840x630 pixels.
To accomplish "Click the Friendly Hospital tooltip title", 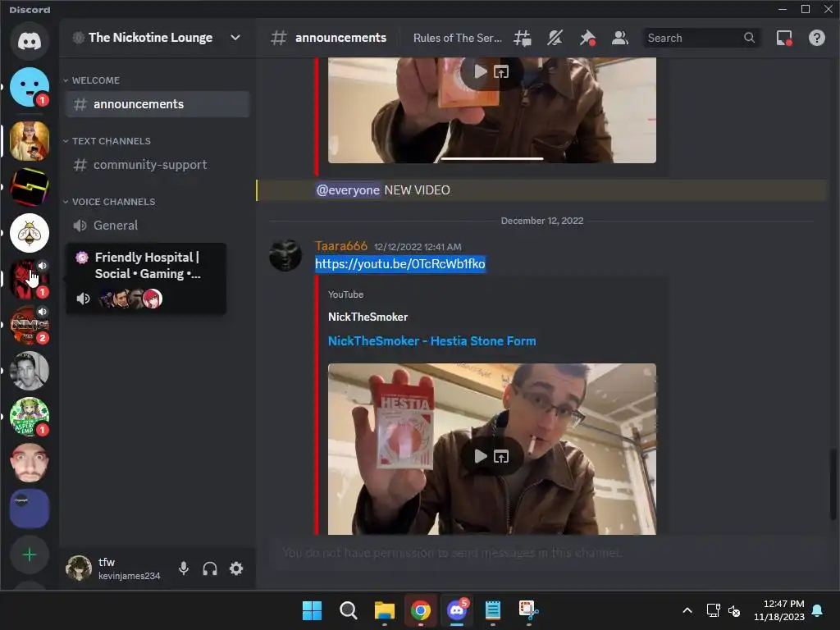I will 148,266.
